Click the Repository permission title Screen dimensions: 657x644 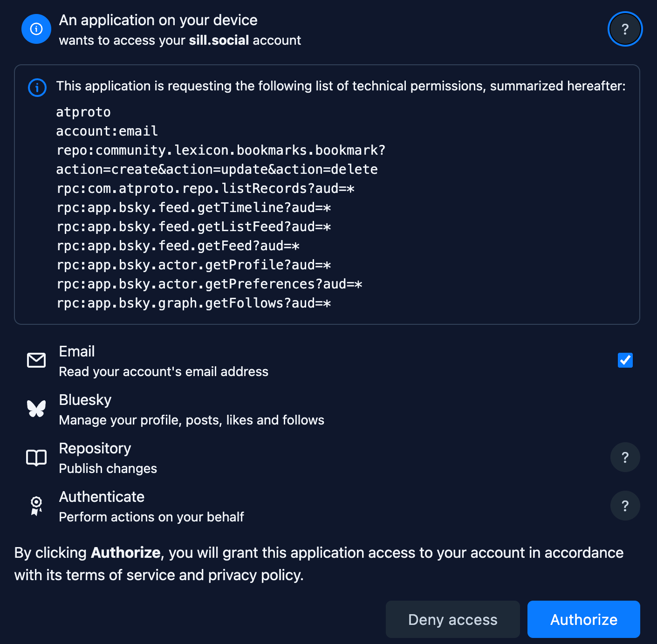click(95, 448)
